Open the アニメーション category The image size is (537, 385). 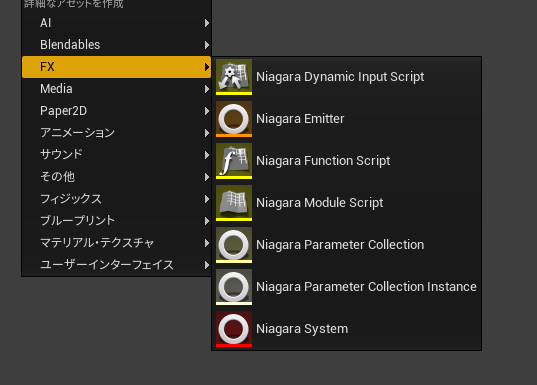[116, 133]
